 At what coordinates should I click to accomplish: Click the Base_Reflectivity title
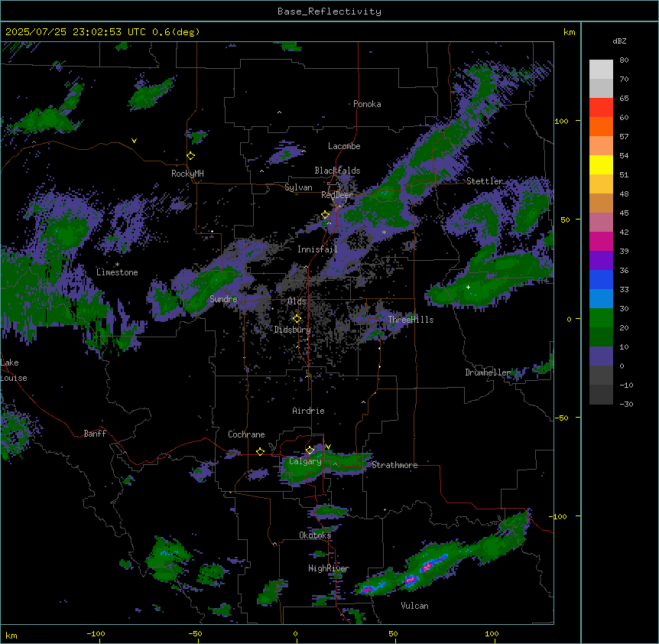pos(329,11)
